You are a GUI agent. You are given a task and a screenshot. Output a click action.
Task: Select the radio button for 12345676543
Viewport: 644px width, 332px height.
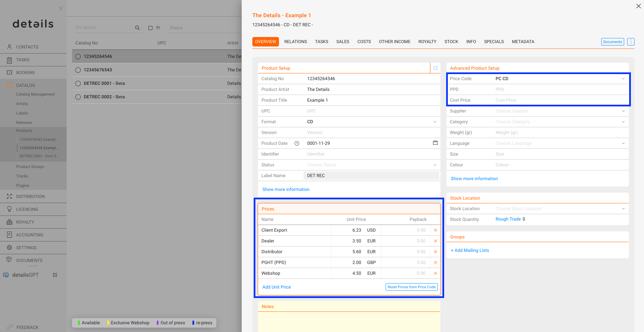(x=78, y=70)
